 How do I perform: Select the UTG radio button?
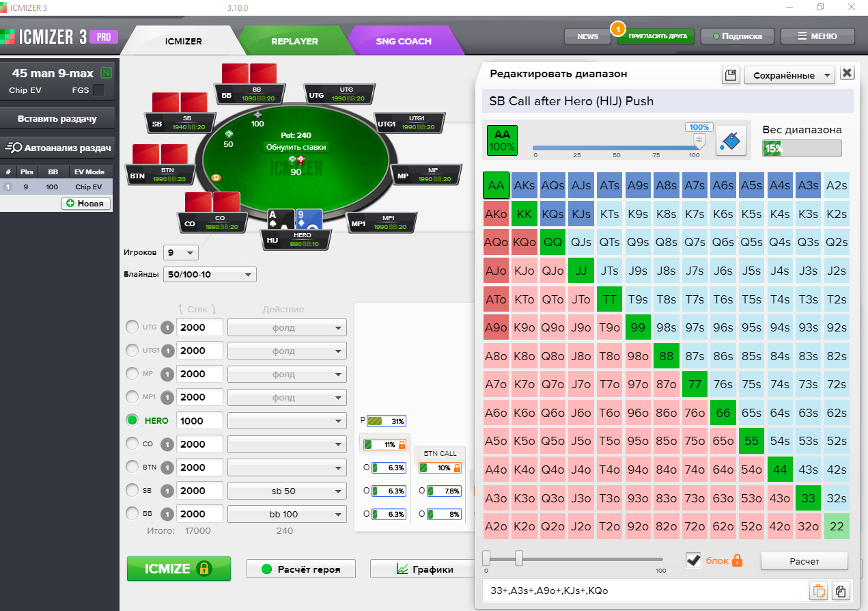132,327
